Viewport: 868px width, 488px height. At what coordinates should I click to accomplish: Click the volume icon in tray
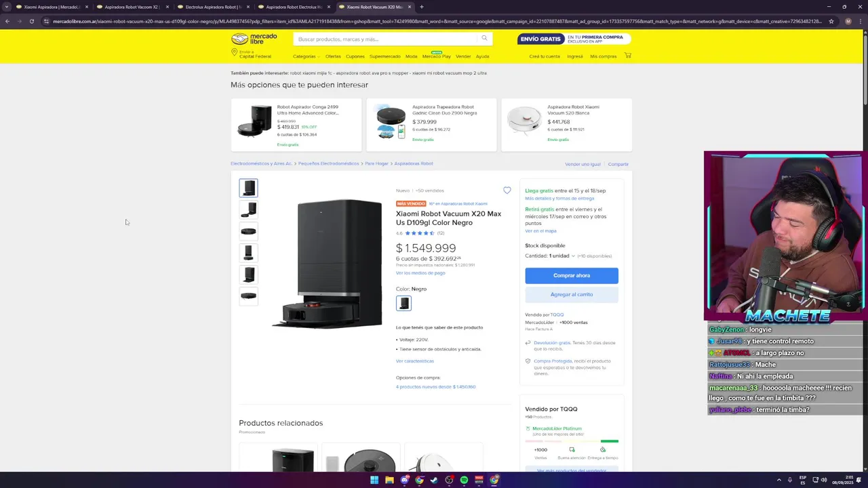click(824, 480)
